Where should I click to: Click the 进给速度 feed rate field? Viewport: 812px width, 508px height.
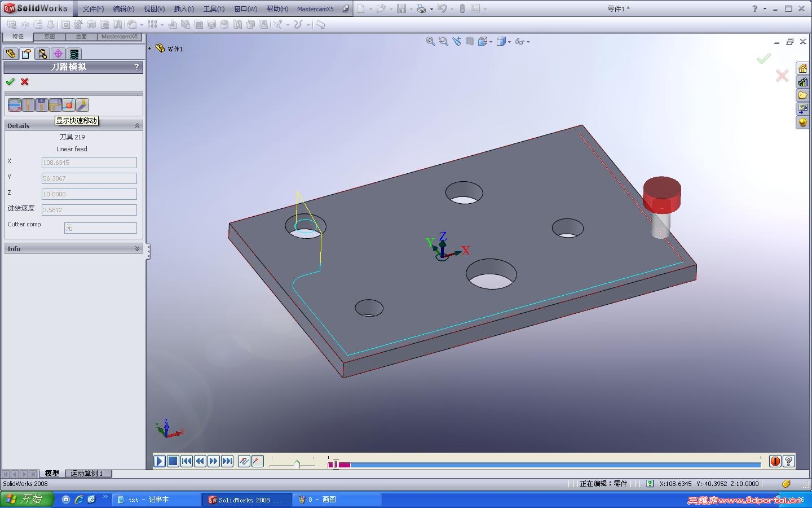pos(89,210)
